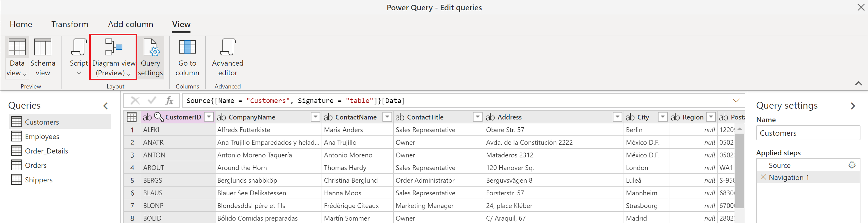Switch to the Transform tab
Image resolution: width=868 pixels, height=223 pixels.
[x=70, y=24]
